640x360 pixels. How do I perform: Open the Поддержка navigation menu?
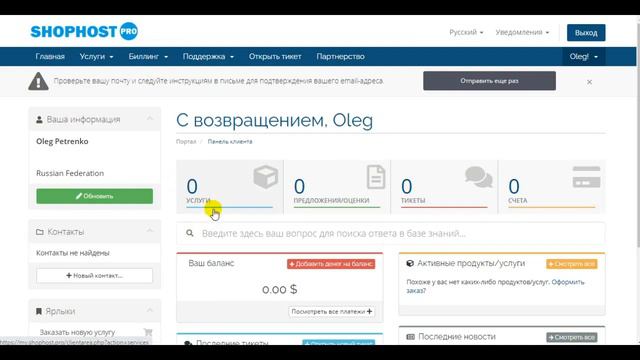point(208,56)
